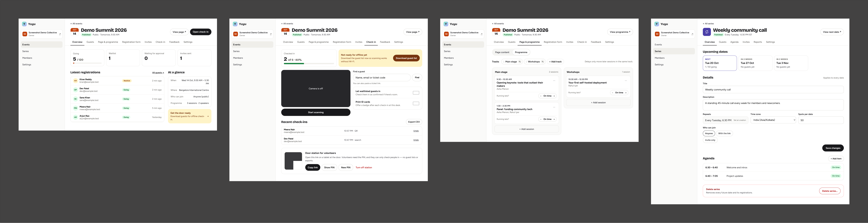Screen dimensions: 868x223
Task: Click + Add session under Workshops
Action: click(598, 102)
